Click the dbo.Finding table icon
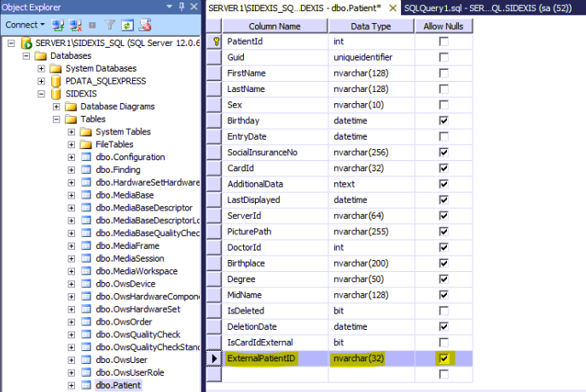This screenshot has height=392, width=586. tap(86, 170)
